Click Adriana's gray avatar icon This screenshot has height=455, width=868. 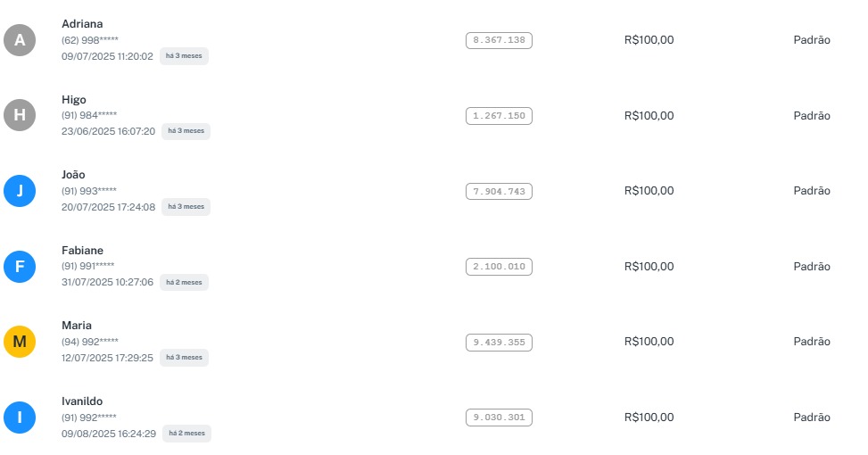pyautogui.click(x=20, y=40)
